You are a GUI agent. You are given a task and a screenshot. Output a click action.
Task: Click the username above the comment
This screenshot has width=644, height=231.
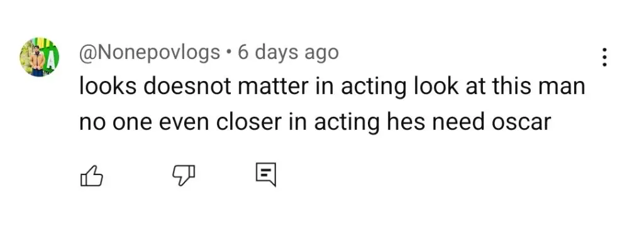coord(150,53)
